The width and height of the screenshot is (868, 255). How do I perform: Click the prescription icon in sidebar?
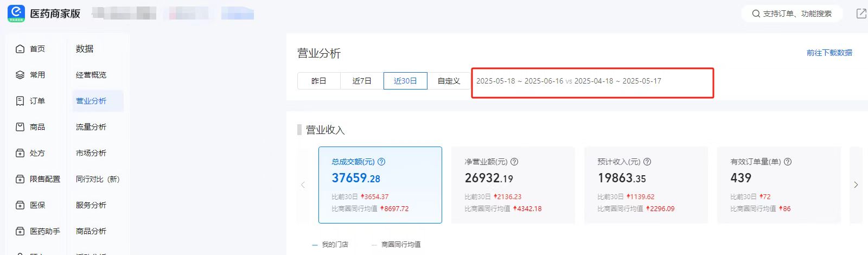(20, 153)
